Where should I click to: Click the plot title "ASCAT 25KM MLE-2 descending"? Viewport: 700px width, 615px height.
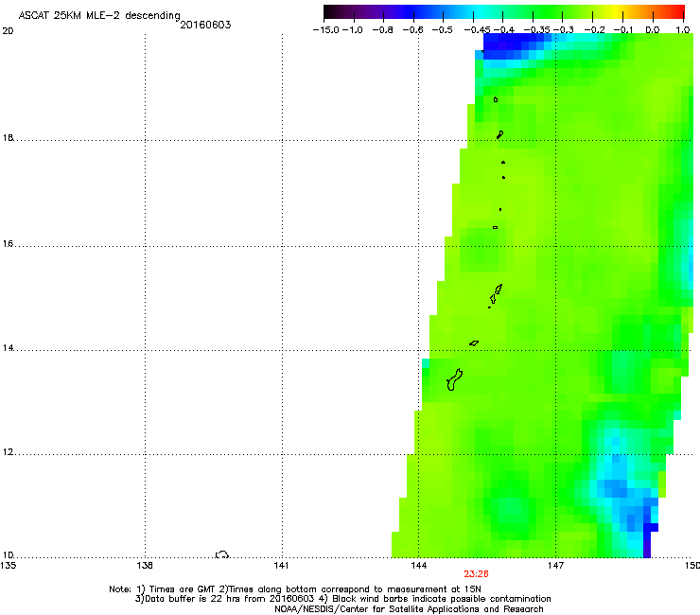click(99, 16)
